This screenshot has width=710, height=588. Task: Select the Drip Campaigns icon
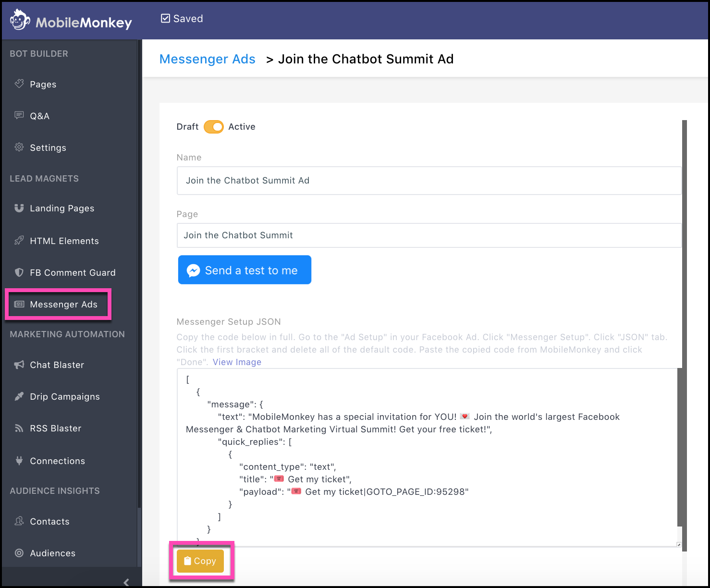tap(19, 396)
